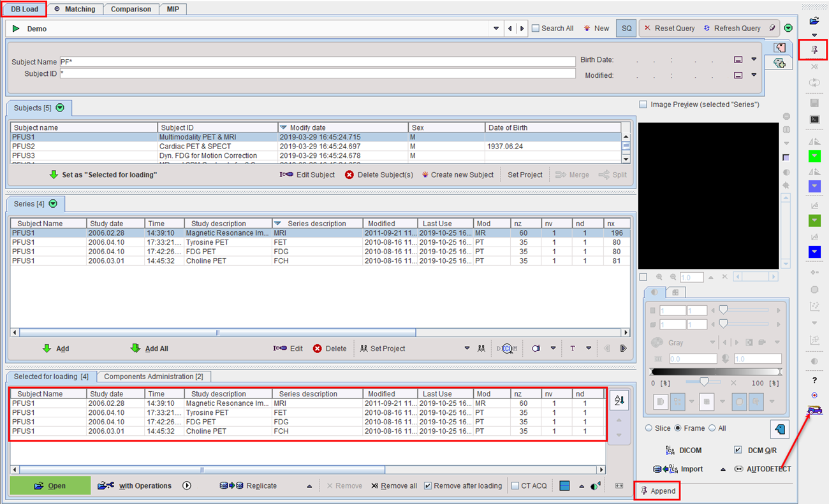
Task: Switch to the DB Load tab
Action: (x=25, y=9)
